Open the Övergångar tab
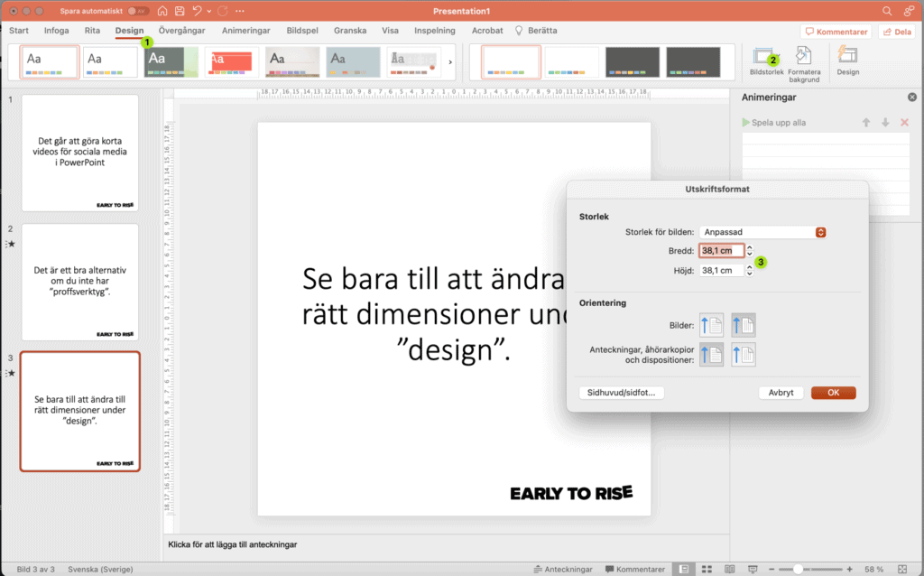 [182, 31]
